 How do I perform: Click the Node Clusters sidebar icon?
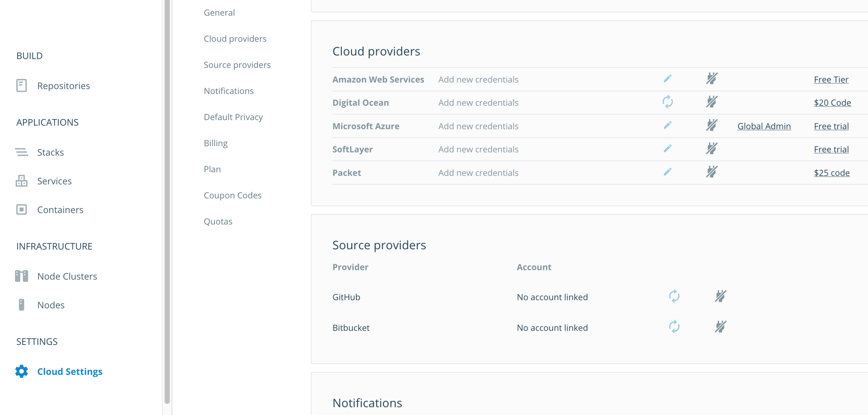[x=22, y=276]
